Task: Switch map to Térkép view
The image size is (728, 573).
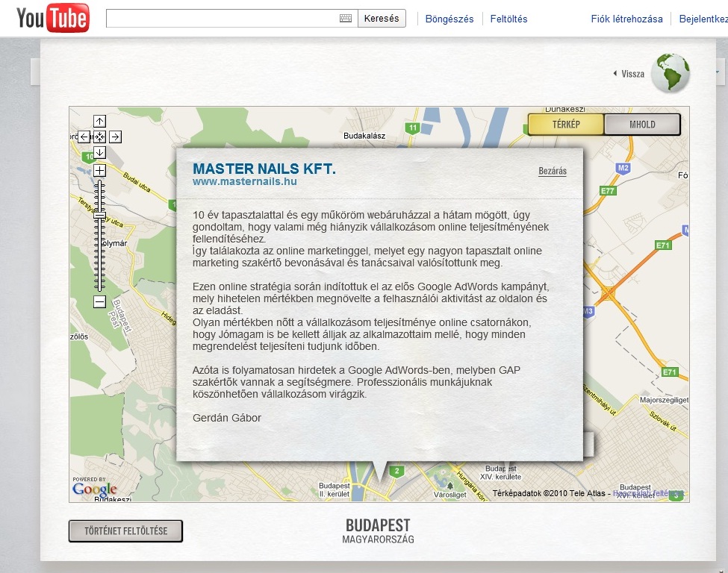Action: [566, 125]
